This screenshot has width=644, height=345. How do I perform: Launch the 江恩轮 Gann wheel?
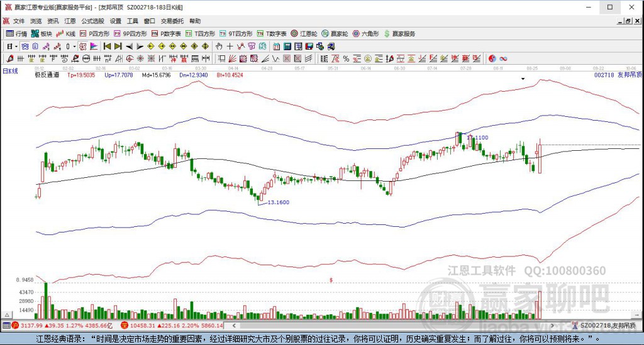click(x=304, y=34)
